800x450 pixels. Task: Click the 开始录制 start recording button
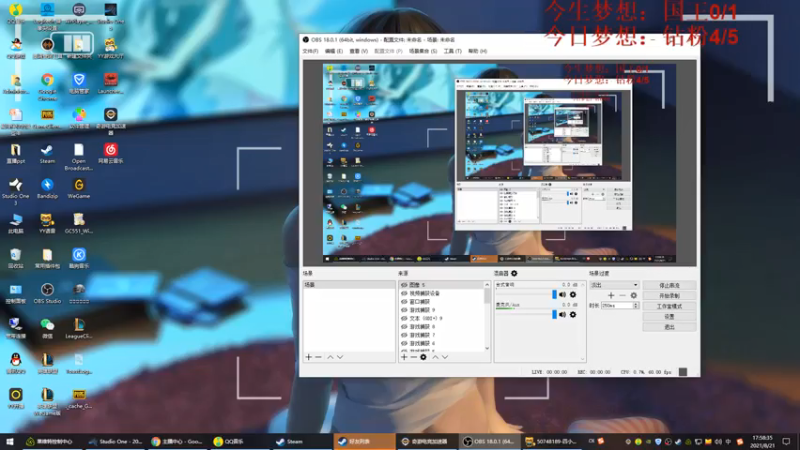point(669,295)
